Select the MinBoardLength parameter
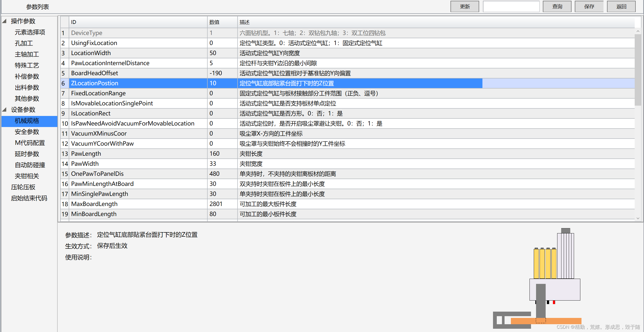The height and width of the screenshot is (332, 644). click(x=138, y=214)
